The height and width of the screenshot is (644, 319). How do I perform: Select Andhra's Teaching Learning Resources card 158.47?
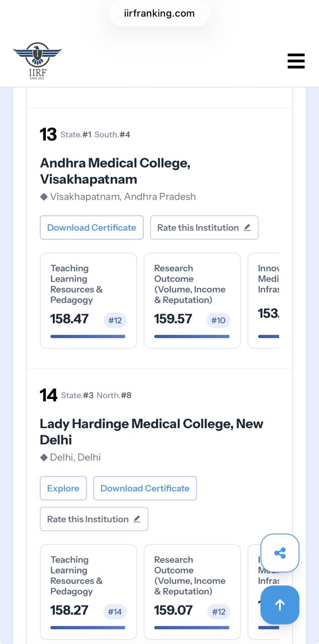[89, 300]
